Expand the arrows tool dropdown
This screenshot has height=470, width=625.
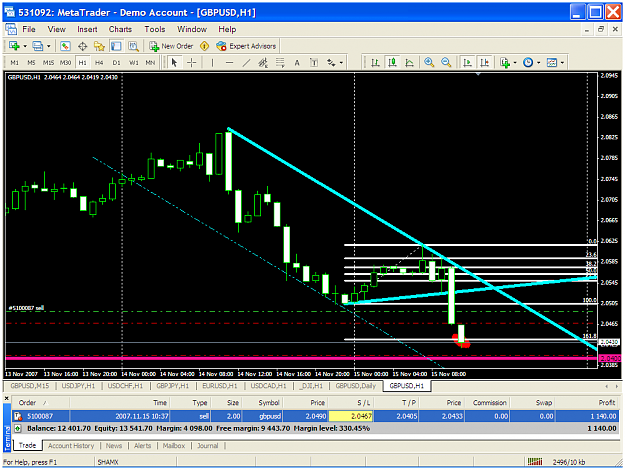click(x=341, y=63)
